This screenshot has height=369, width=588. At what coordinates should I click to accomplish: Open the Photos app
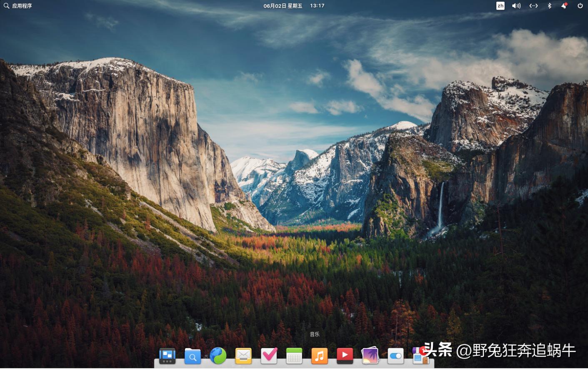[370, 356]
